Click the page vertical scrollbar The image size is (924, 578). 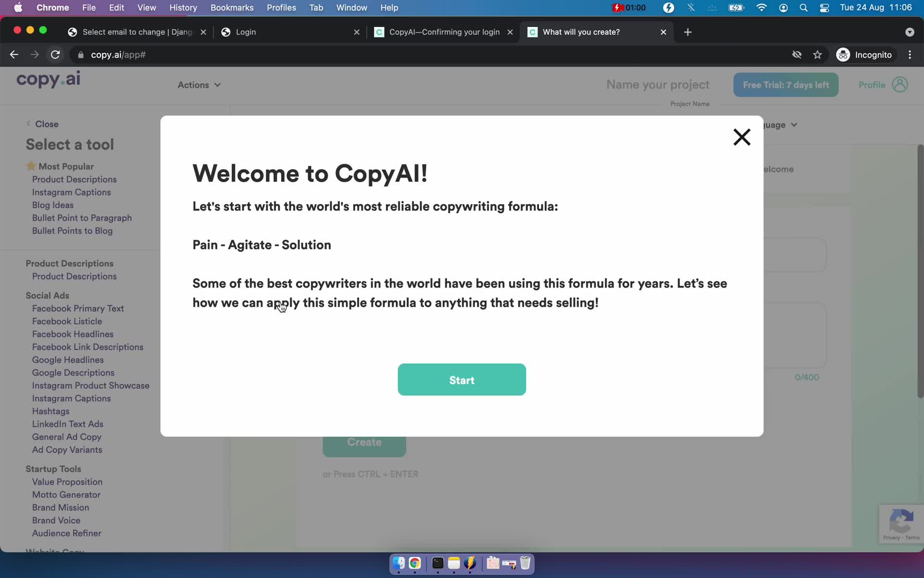(920, 271)
